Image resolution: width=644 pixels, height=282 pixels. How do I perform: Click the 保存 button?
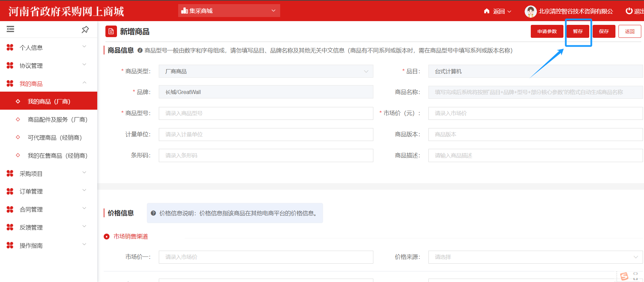604,31
